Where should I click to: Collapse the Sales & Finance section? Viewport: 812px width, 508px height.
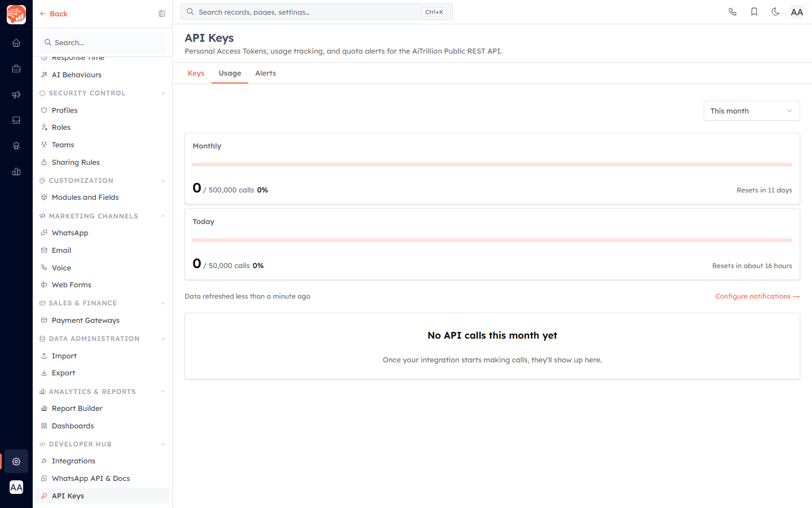coord(163,303)
